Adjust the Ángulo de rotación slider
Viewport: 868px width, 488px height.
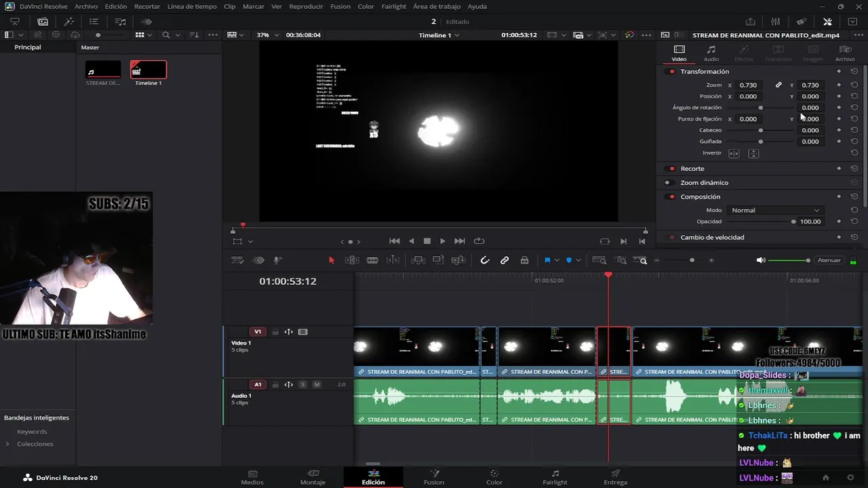point(760,108)
